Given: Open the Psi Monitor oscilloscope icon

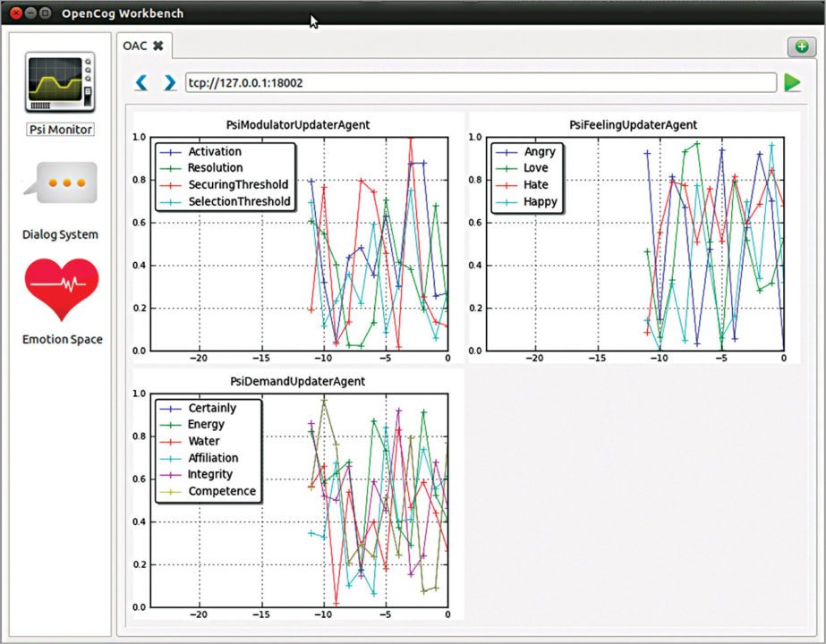Looking at the screenshot, I should (60, 82).
